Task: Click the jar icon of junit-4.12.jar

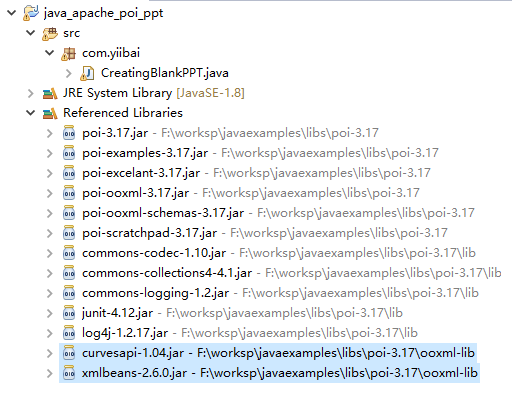Action: 69,313
